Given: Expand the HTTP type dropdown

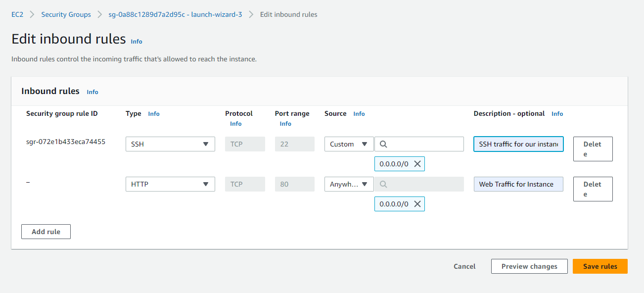Looking at the screenshot, I should 170,184.
